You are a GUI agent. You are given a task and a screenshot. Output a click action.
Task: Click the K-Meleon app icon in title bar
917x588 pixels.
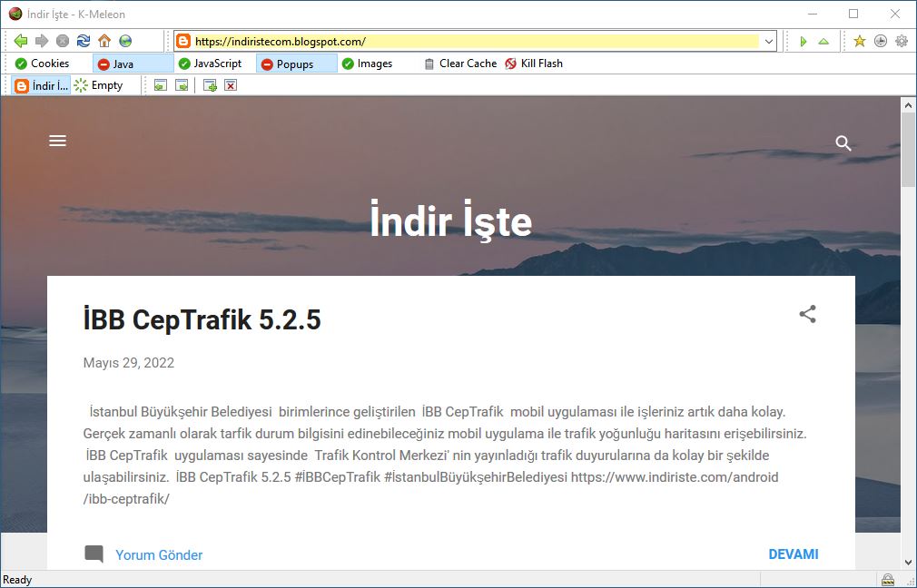15,14
